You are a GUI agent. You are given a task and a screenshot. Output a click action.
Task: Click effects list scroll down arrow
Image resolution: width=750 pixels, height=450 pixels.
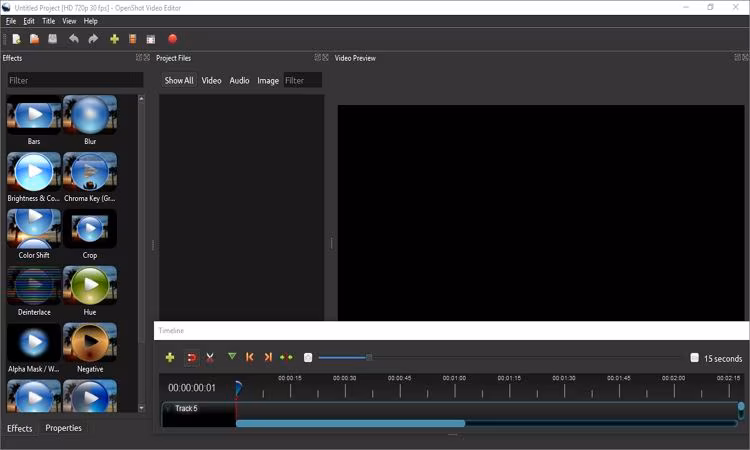(141, 408)
